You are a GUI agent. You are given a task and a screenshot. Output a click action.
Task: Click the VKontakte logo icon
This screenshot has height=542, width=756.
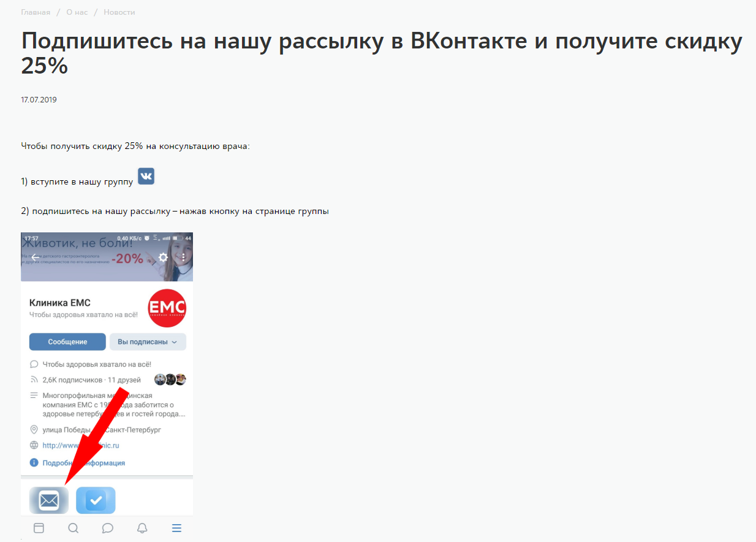[x=146, y=176]
